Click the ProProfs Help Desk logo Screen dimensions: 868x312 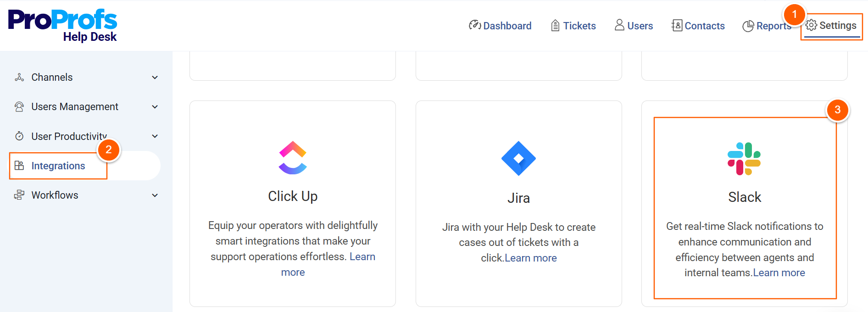(x=62, y=26)
